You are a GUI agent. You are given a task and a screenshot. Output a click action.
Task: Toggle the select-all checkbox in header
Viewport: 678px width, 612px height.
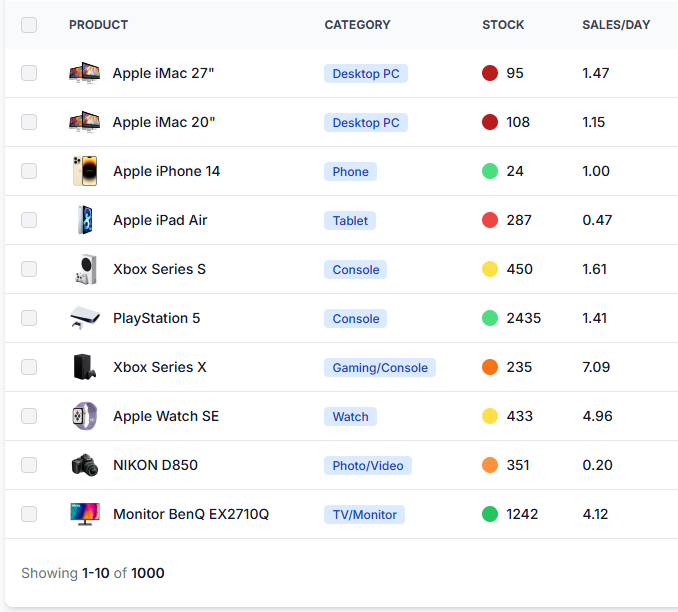29,25
